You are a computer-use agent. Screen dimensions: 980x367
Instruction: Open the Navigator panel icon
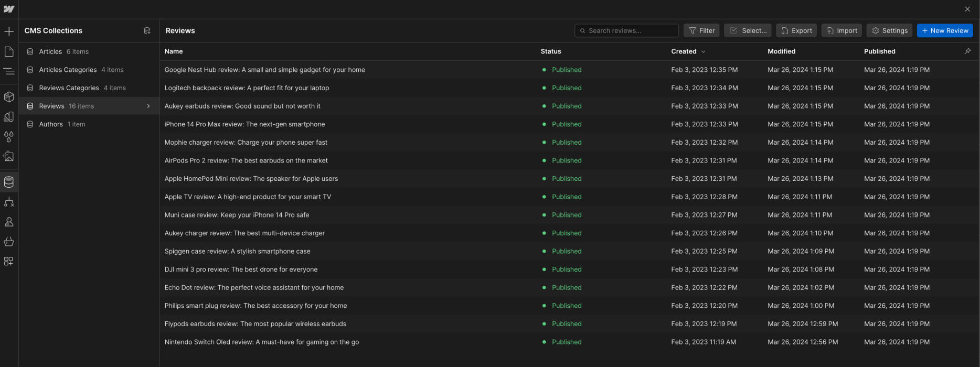pos(9,71)
